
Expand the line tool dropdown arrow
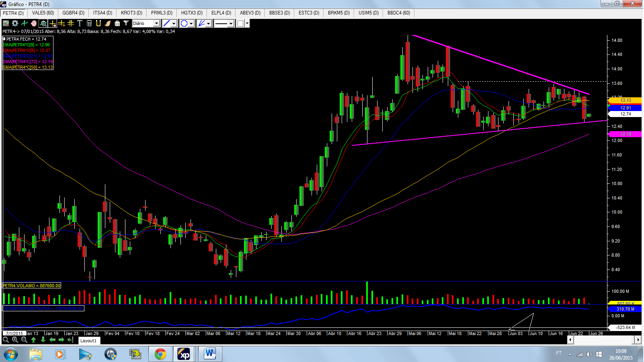pos(174,23)
